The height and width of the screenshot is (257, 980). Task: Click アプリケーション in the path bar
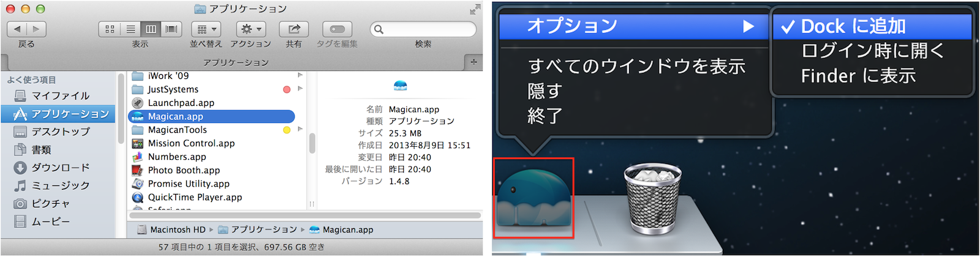tap(258, 230)
